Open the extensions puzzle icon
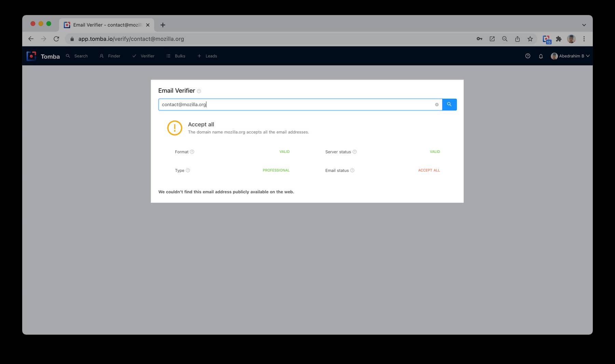Screen dimensions: 615x364 [x=559, y=39]
